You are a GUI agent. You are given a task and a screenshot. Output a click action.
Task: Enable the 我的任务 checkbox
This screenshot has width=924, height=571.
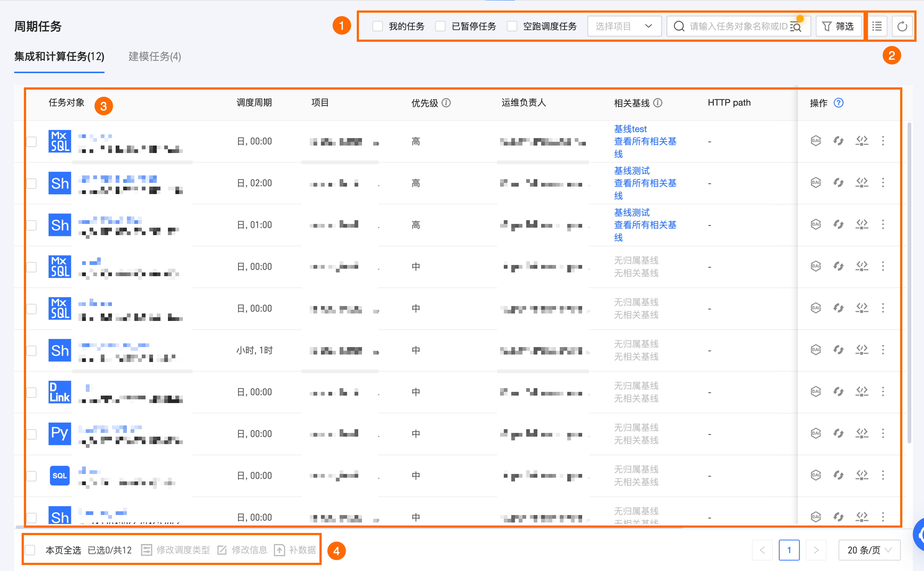pos(377,26)
